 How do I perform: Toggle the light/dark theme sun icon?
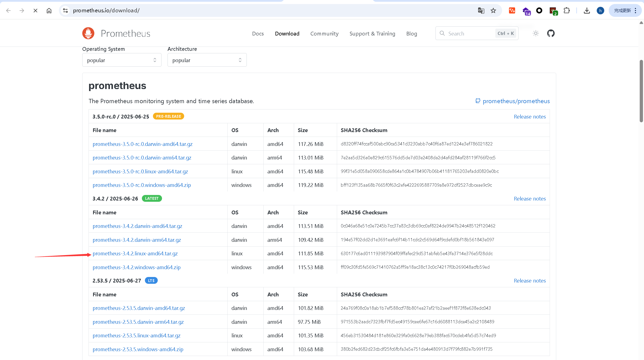point(536,33)
